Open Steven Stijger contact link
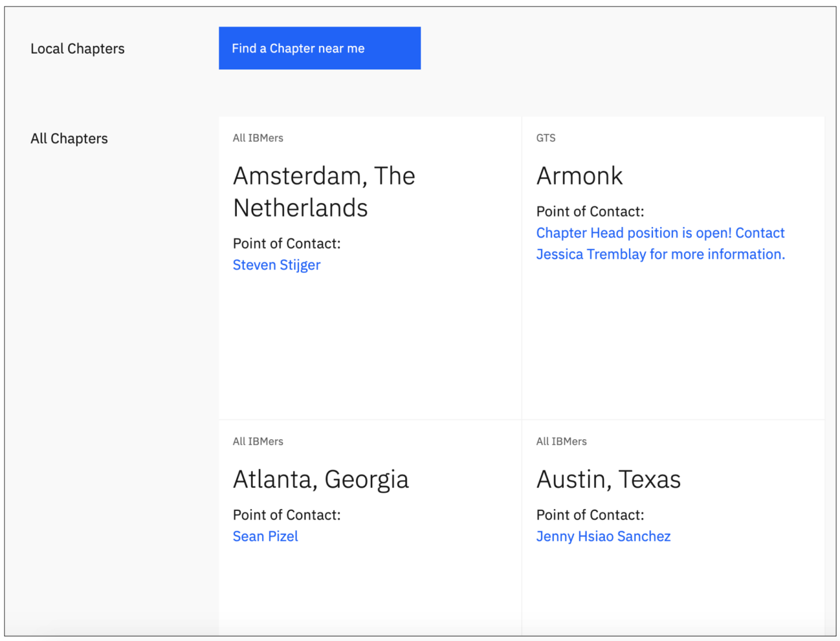840x641 pixels. (277, 265)
